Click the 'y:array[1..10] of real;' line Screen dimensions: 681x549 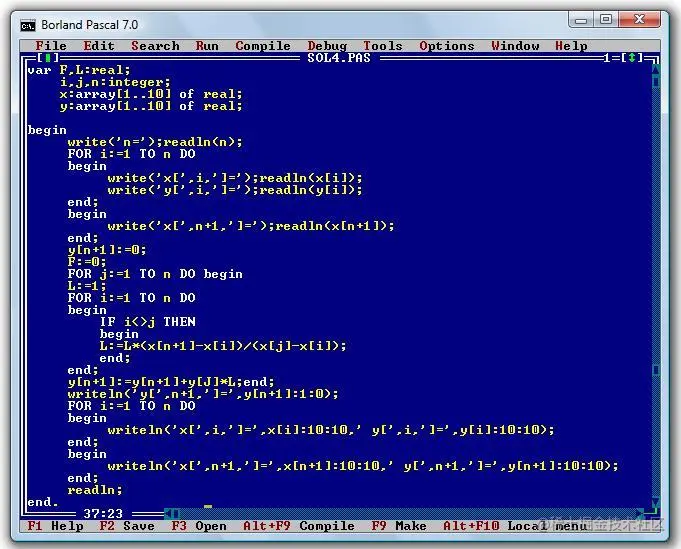point(151,106)
